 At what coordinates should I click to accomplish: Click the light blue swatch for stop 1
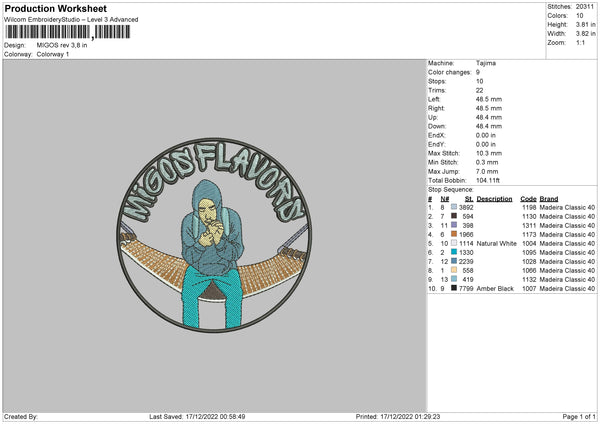[454, 207]
